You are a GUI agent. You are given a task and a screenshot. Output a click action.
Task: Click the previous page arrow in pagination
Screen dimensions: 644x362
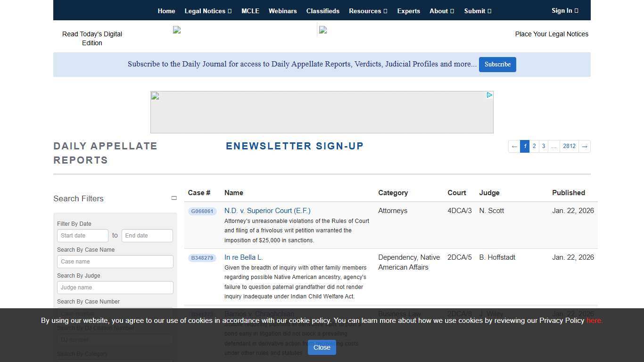coord(514,147)
